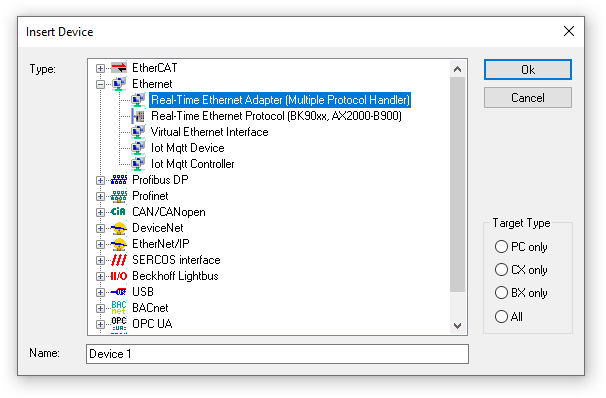
Task: Expand the USB node
Action: [x=100, y=292]
